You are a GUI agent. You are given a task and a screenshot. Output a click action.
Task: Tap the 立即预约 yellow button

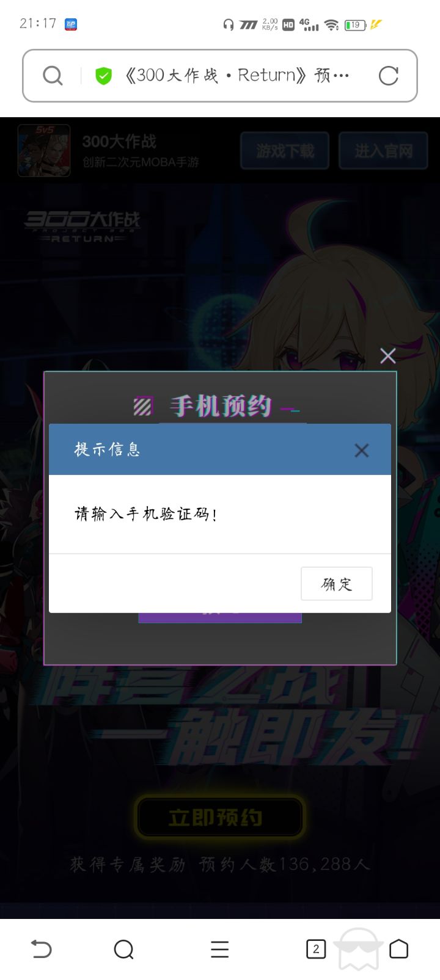pos(219,817)
